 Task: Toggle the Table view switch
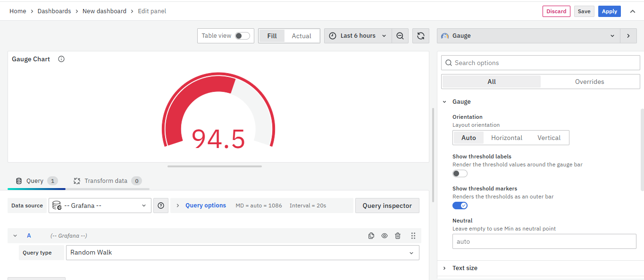242,36
